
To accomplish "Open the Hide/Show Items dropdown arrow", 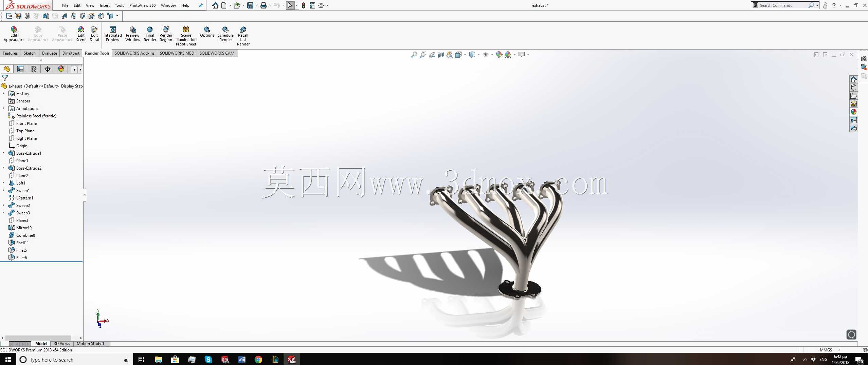I will click(492, 55).
